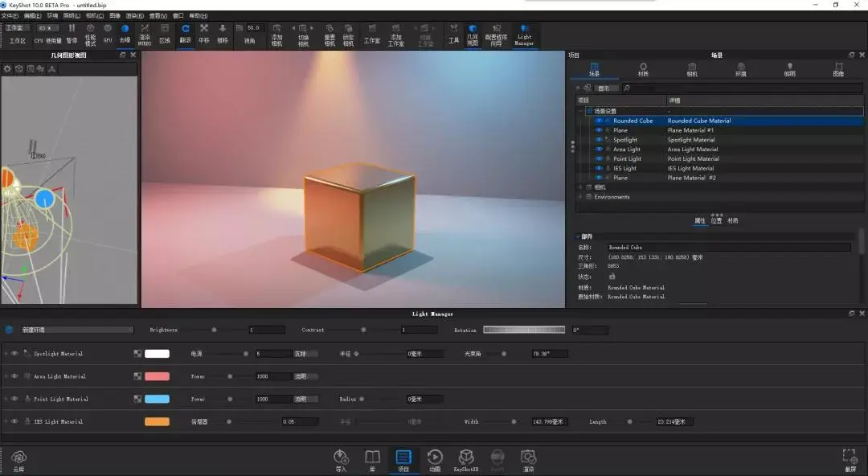Toggle visibility of Spotlight Material in Light Manager

point(15,354)
